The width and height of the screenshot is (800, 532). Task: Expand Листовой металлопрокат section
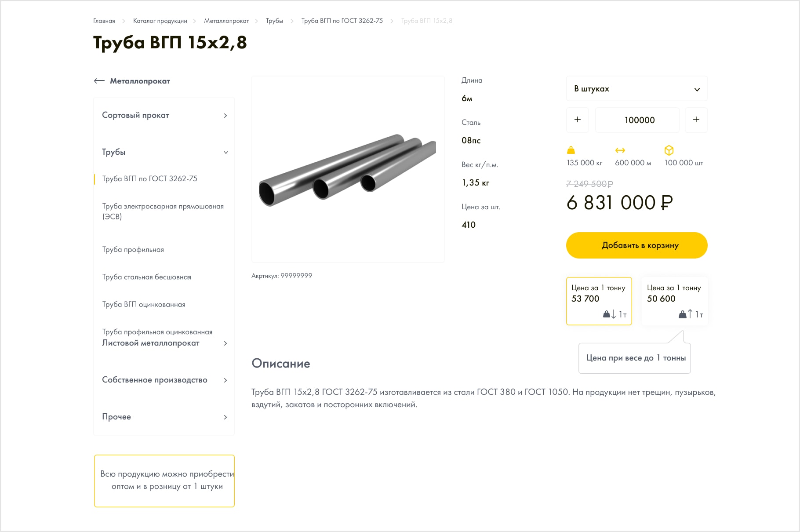(164, 343)
